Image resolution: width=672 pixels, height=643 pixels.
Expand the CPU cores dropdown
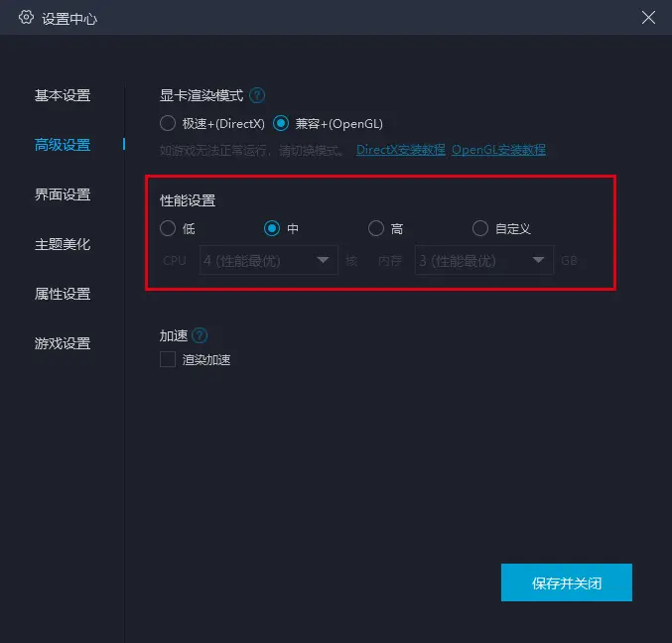click(269, 260)
